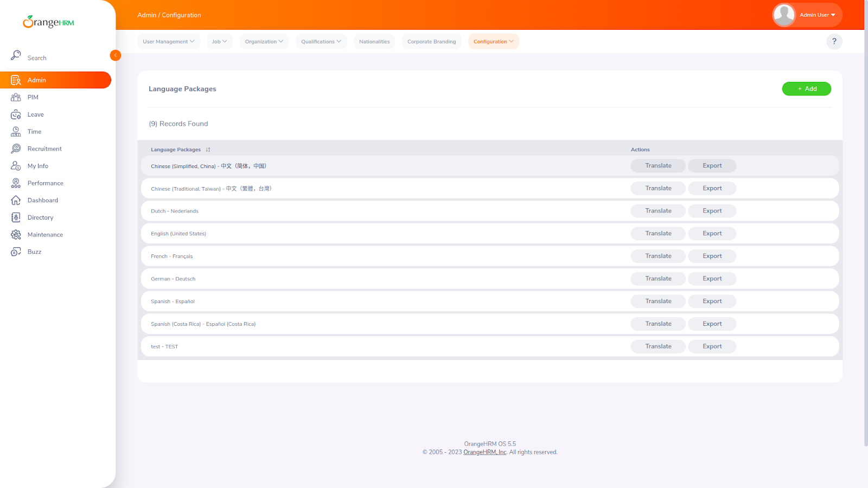
Task: Open the OrangeHRM, Inc footer link
Action: [485, 452]
